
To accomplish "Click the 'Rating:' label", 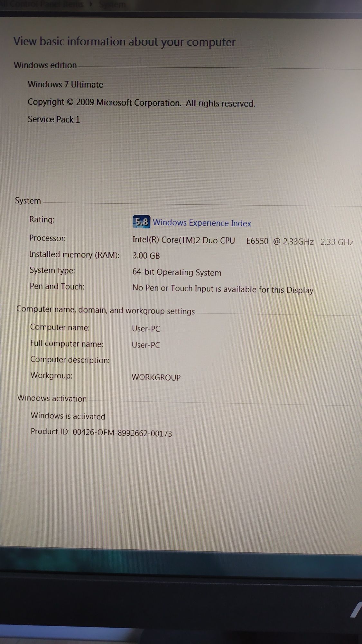I will [x=42, y=219].
